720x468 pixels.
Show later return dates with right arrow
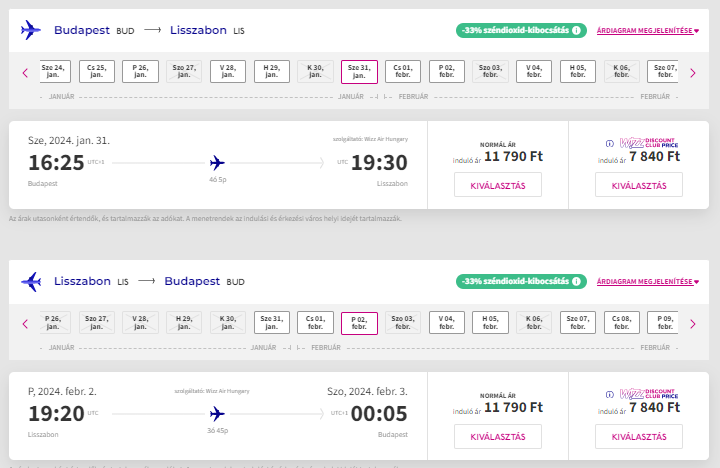692,323
